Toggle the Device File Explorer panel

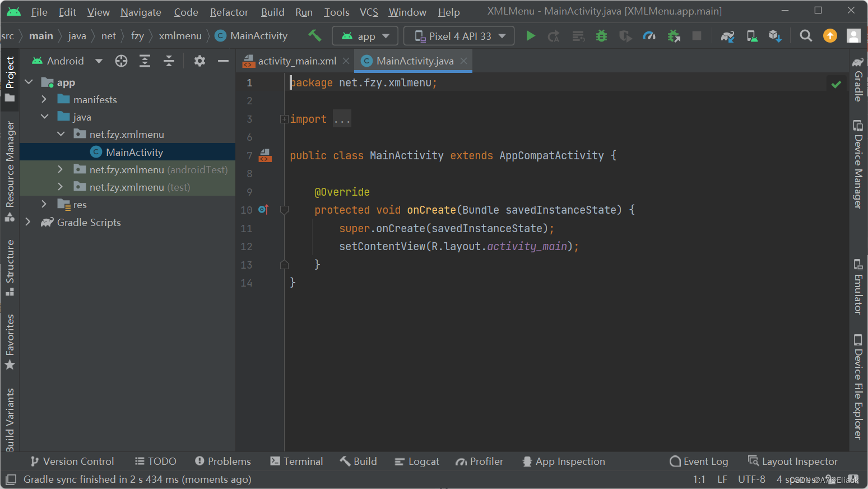pos(858,386)
